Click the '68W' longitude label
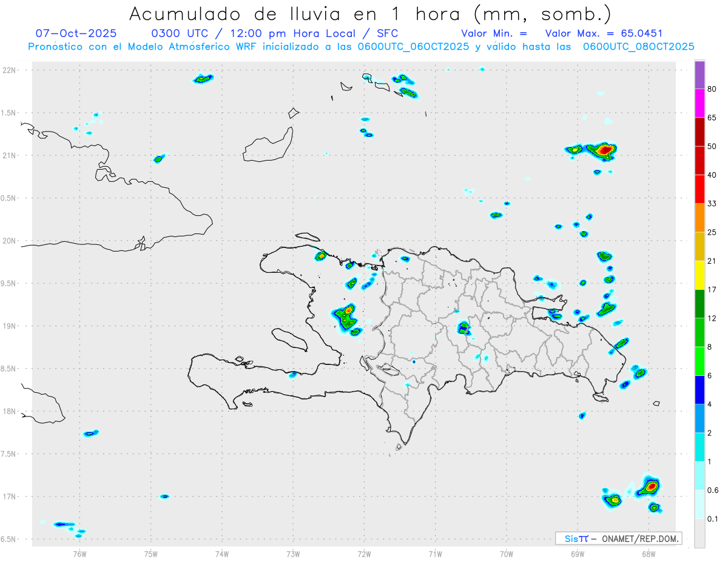 pyautogui.click(x=649, y=554)
